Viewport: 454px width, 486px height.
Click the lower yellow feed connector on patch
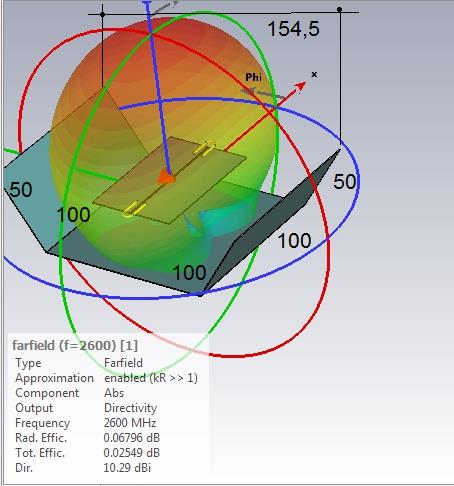coord(134,210)
